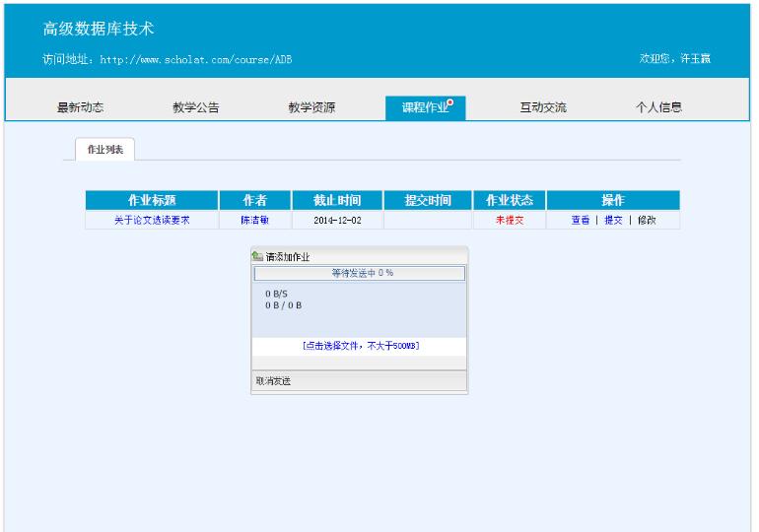Click author name 陈洁敏

(x=255, y=221)
